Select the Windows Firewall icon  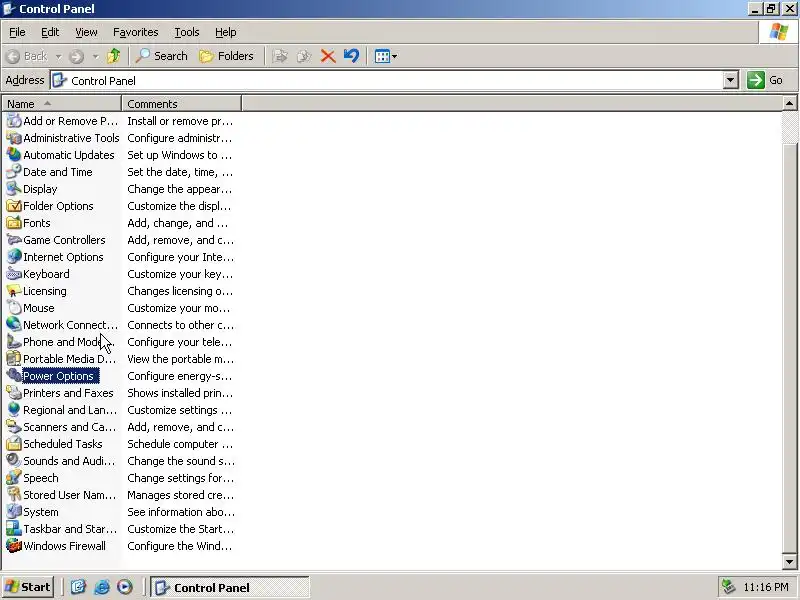[14, 546]
